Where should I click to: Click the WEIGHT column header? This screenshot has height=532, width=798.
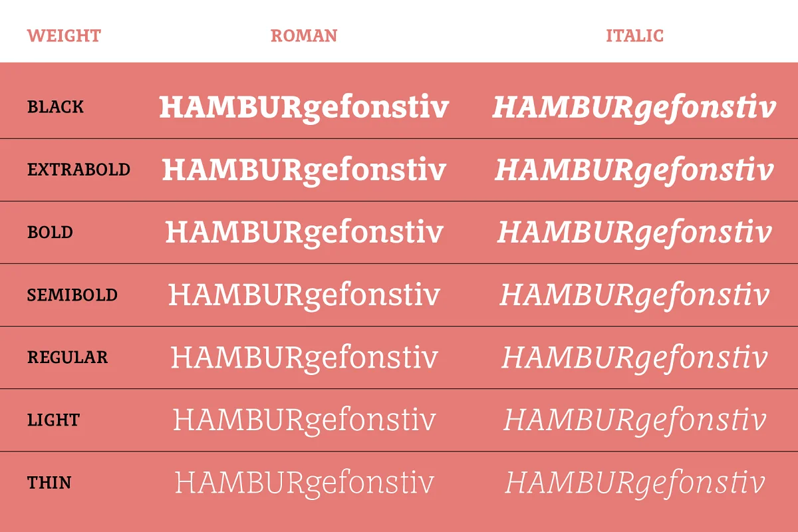(x=64, y=36)
